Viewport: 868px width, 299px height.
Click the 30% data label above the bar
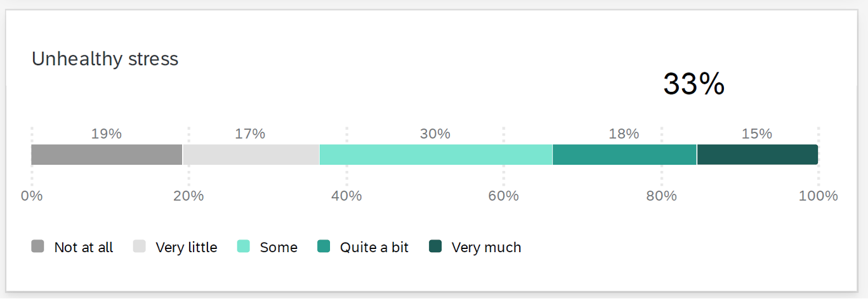(x=435, y=134)
